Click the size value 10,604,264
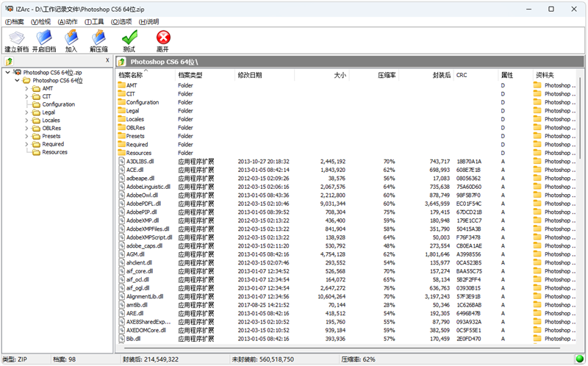588x366 pixels. coord(331,296)
